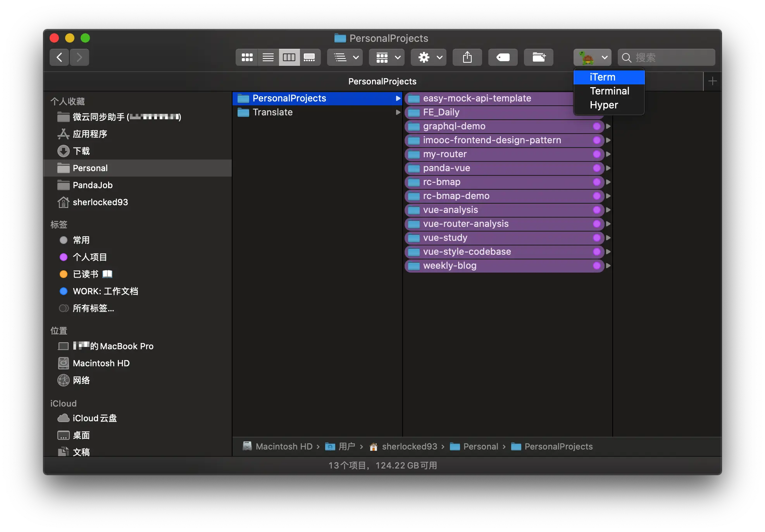This screenshot has width=765, height=532.
Task: Open 下载 in the sidebar
Action: click(x=138, y=151)
